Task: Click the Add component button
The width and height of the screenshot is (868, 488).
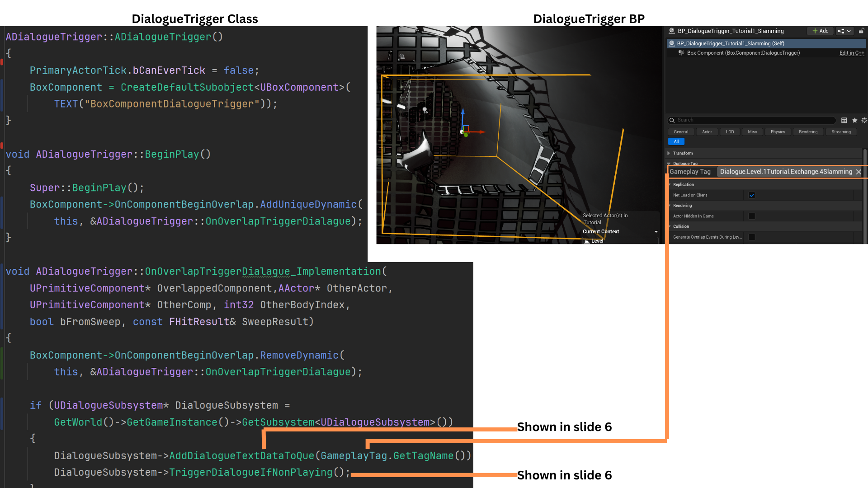Action: pos(820,31)
